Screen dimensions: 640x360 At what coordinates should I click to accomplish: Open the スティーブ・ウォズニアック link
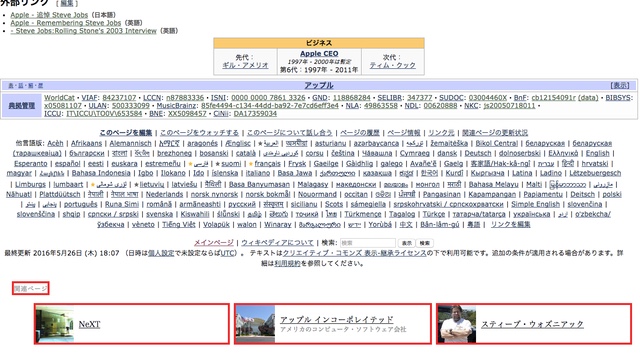[533, 324]
